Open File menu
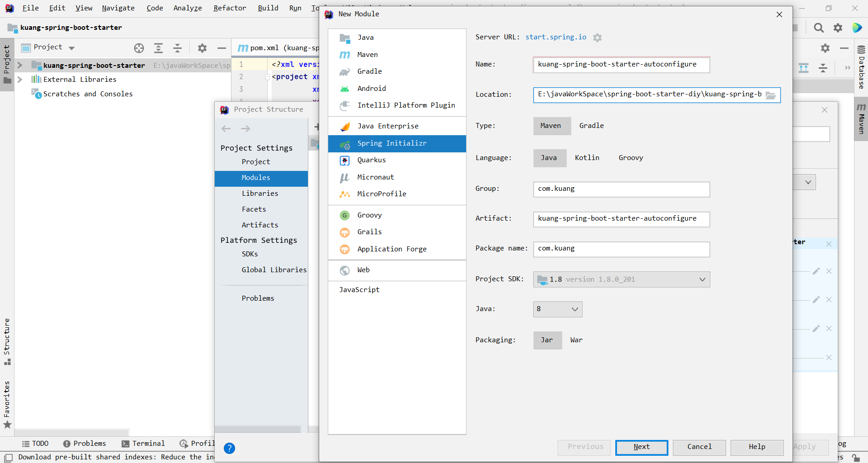868x463 pixels. (x=30, y=8)
